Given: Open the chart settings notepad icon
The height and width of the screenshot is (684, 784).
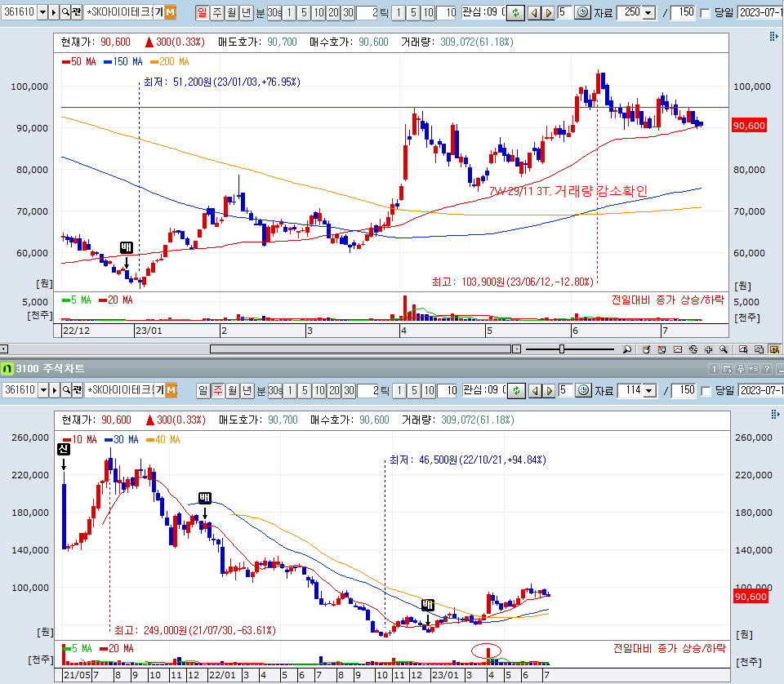Looking at the screenshot, I should pos(646,349).
